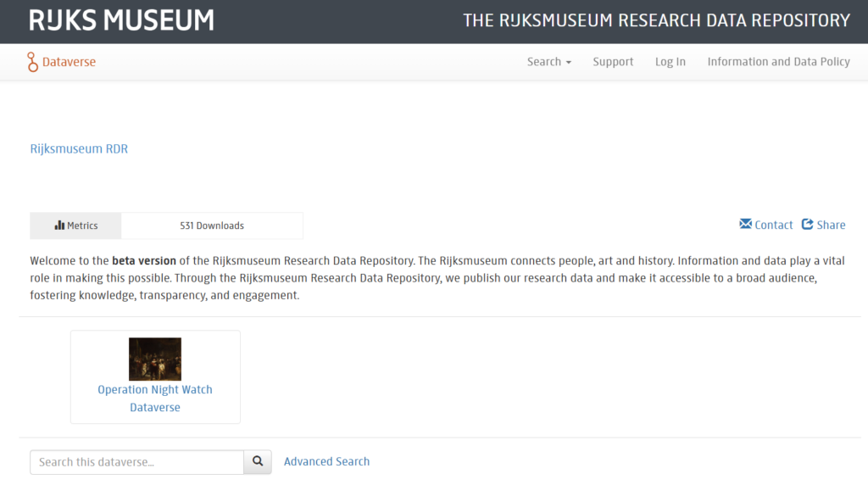Click the Contact link text

click(773, 225)
